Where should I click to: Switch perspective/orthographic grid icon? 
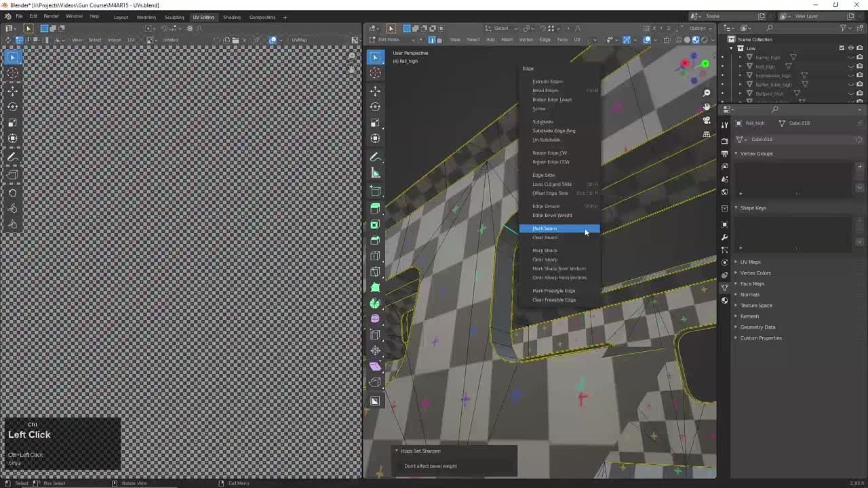click(707, 134)
